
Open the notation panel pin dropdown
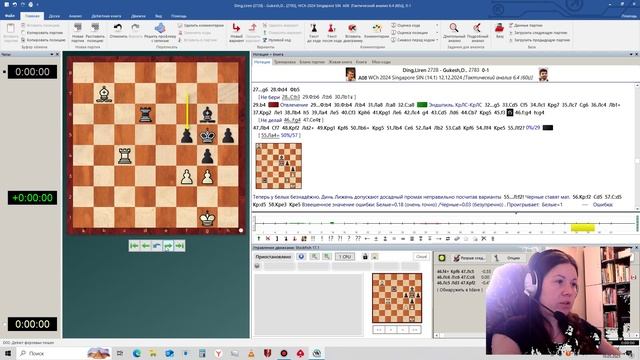tap(631, 54)
